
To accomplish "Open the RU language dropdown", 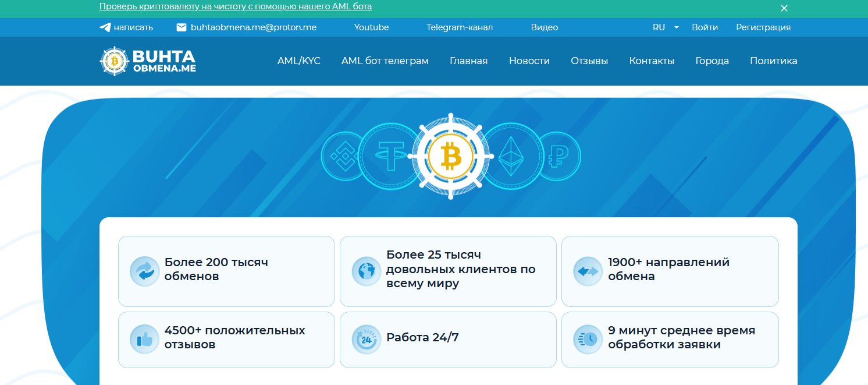I will (x=666, y=27).
